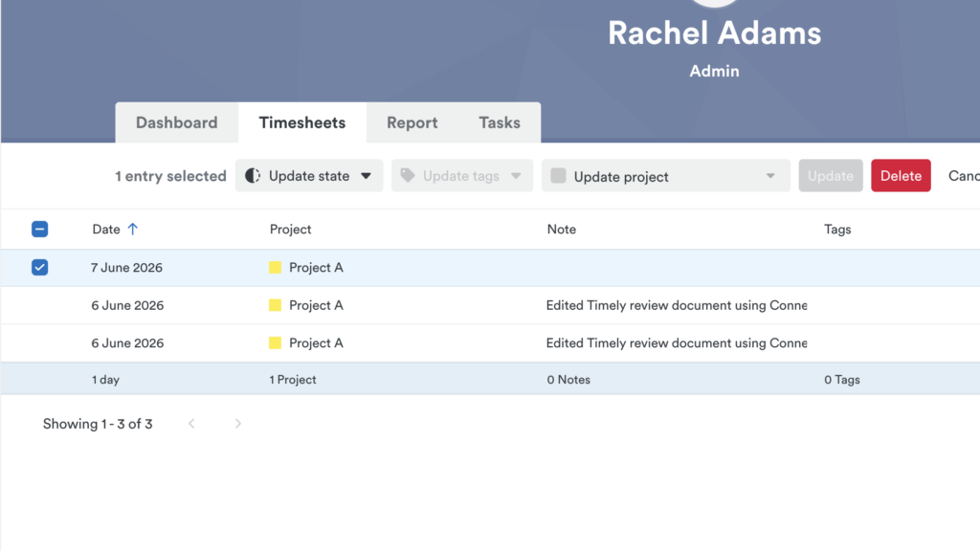Screen dimensions: 980x551
Task: Select the 7 June 2026 date cell
Action: coord(127,268)
